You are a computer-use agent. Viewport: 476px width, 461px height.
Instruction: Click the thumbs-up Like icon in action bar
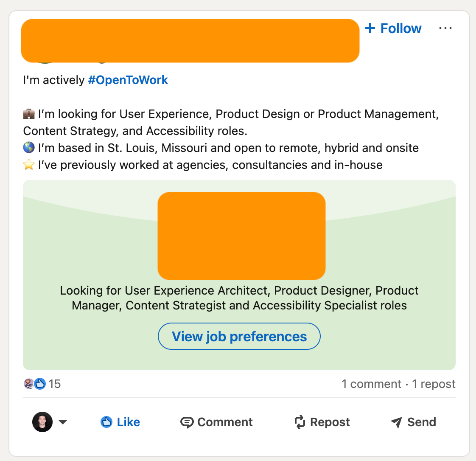(x=106, y=422)
